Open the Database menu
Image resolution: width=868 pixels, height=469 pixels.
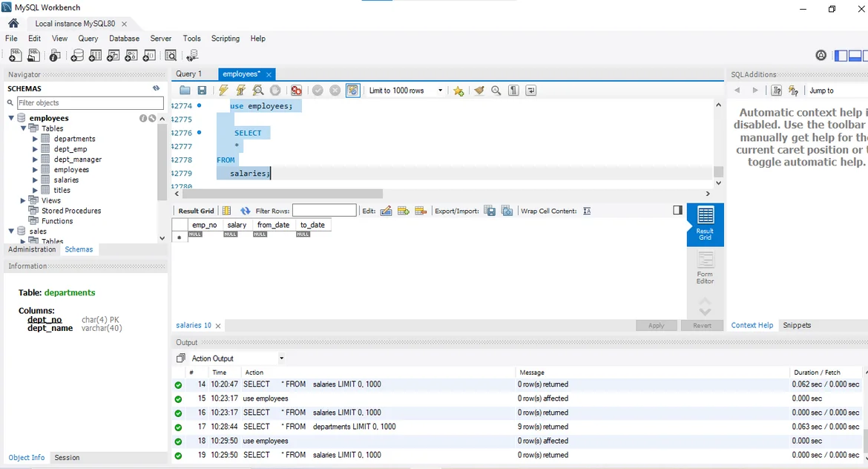[124, 39]
